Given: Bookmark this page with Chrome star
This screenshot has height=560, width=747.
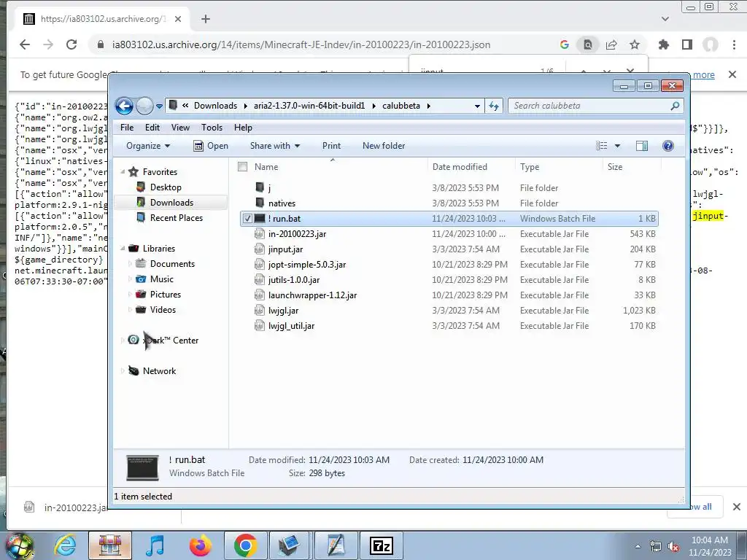Looking at the screenshot, I should pyautogui.click(x=635, y=44).
